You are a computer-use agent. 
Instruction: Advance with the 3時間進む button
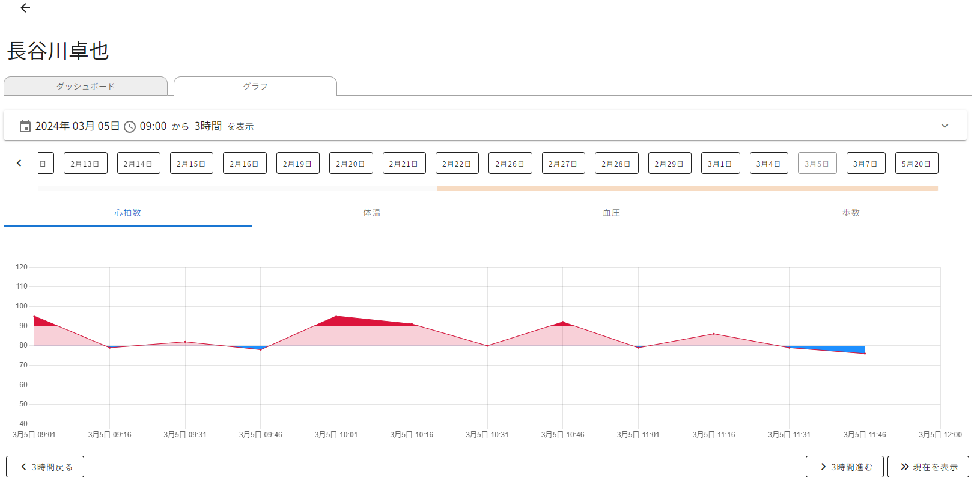844,467
